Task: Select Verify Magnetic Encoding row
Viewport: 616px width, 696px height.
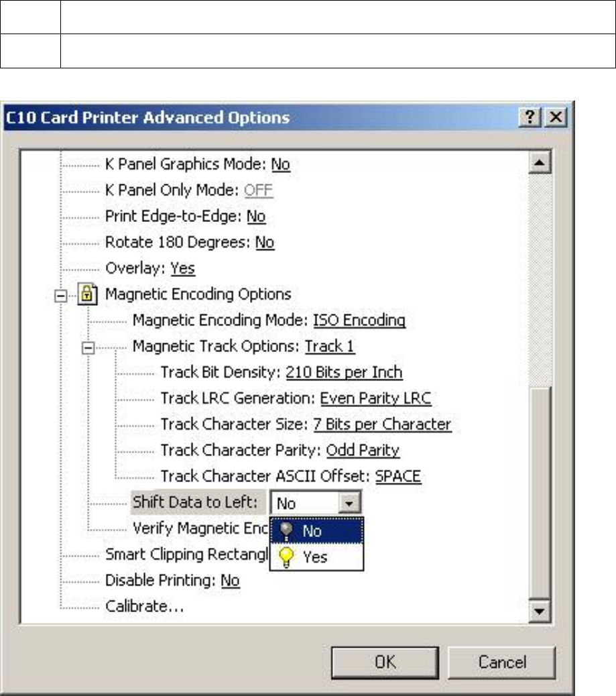Action: [200, 528]
